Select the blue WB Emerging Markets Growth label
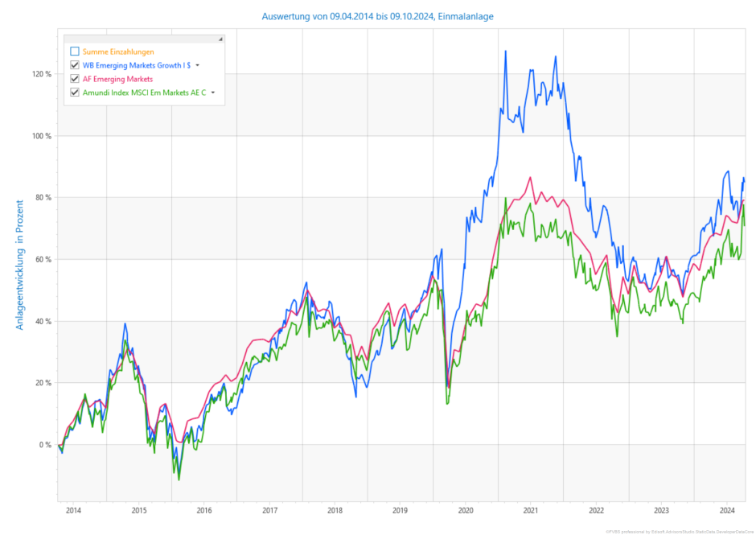 click(137, 65)
